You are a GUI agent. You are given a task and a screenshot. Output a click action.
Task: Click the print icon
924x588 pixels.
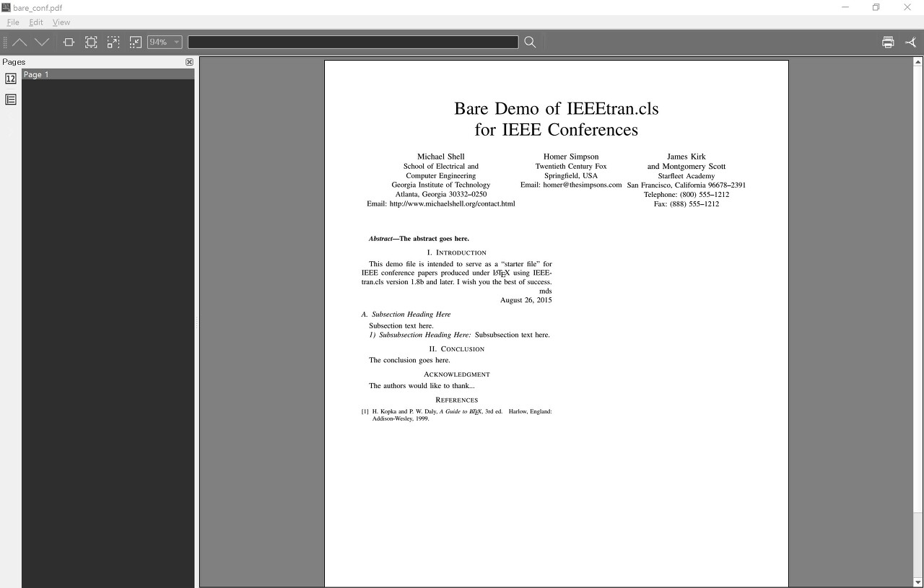888,43
